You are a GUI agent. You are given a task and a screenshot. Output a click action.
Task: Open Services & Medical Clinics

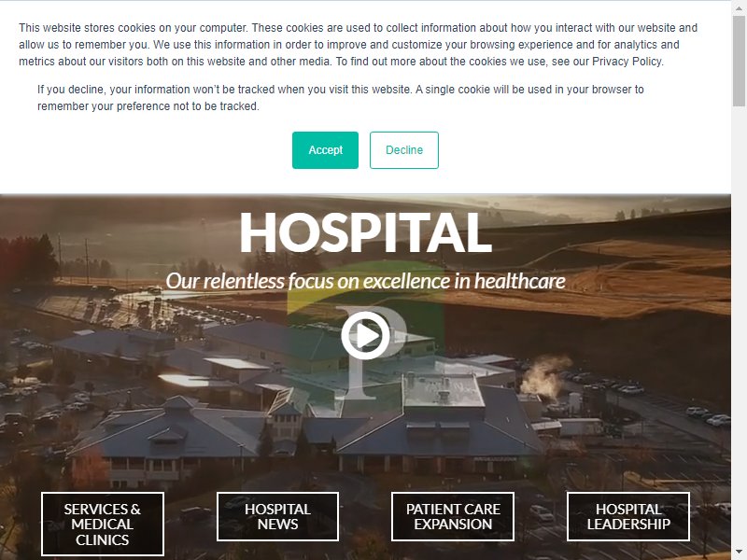point(103,525)
